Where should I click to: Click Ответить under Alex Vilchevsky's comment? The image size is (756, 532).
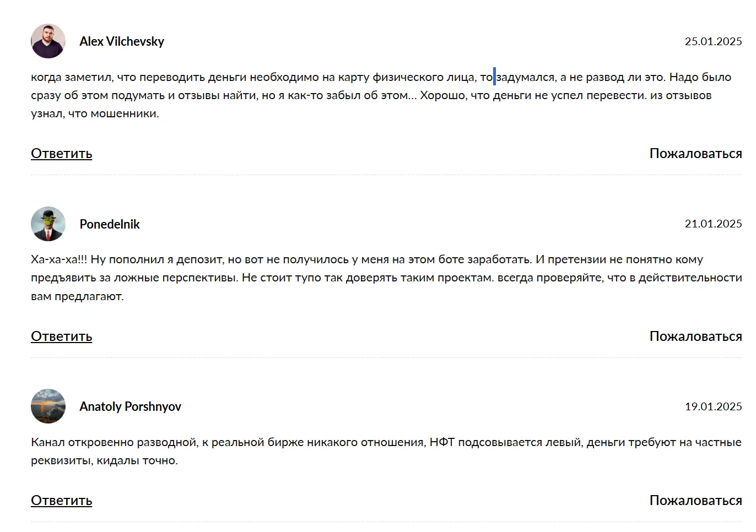click(x=61, y=153)
